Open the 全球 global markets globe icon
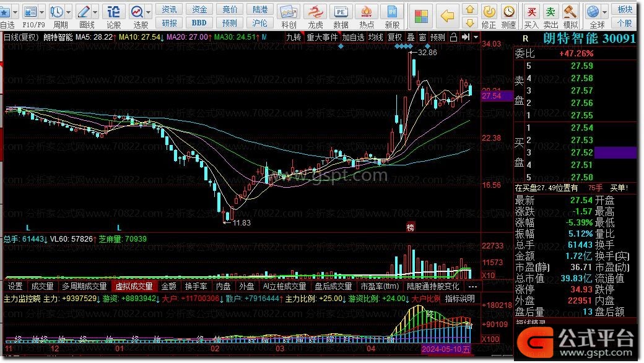This screenshot has height=363, width=644. point(593,12)
